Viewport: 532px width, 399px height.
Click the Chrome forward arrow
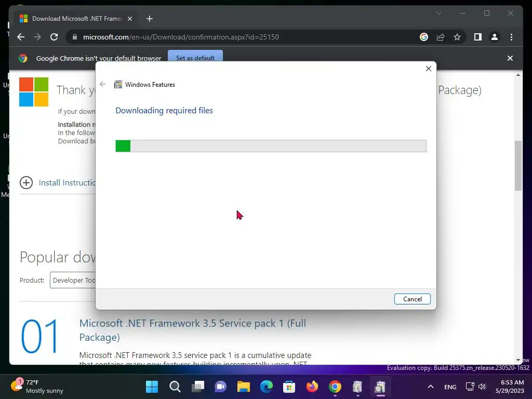(x=37, y=37)
